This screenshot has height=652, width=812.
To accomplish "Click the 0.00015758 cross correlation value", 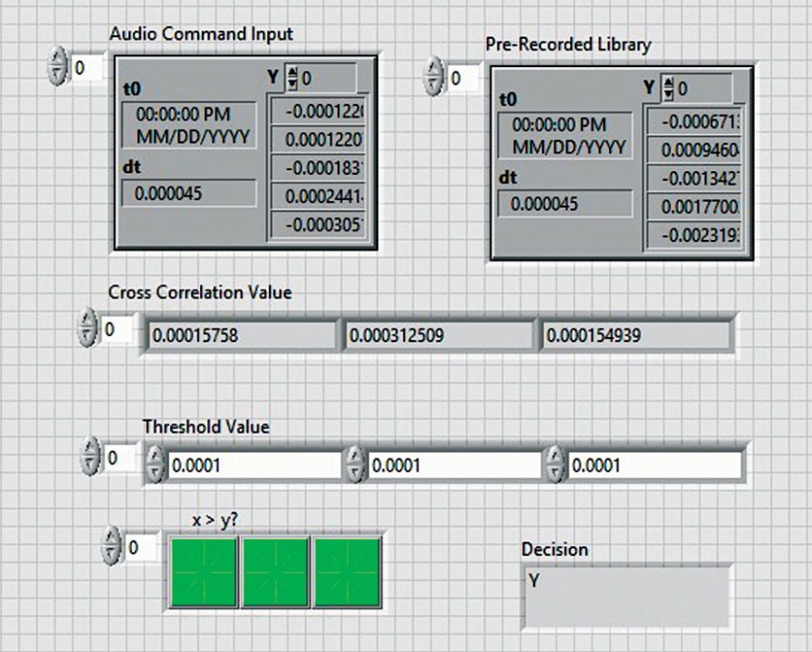I will pyautogui.click(x=240, y=336).
